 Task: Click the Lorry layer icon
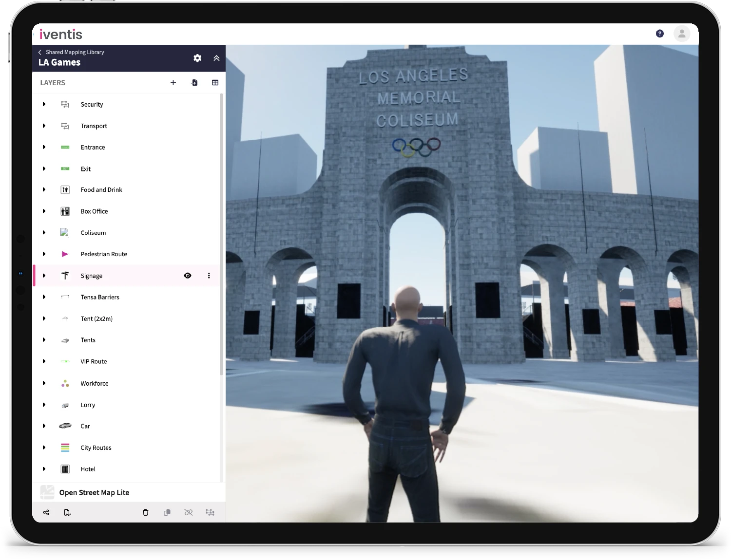65,405
